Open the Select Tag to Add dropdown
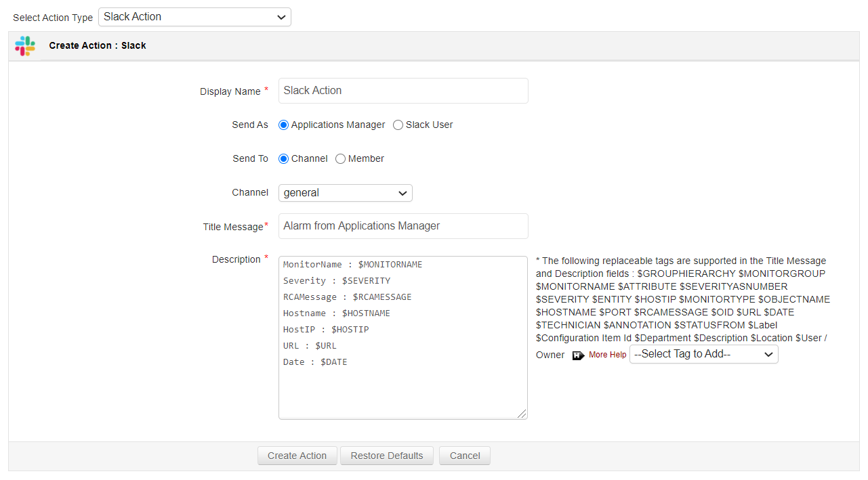Screen dimensions: 868x480 point(703,354)
